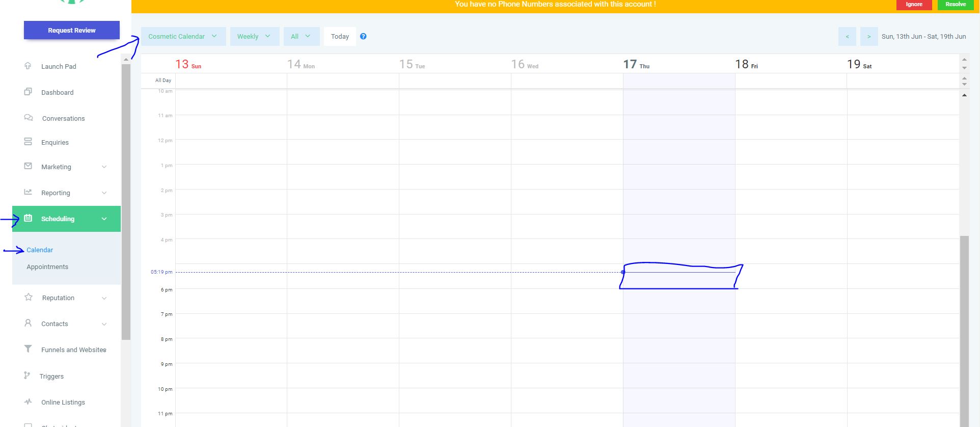Click the Enquiries list icon
Image resolution: width=980 pixels, height=427 pixels.
point(28,142)
